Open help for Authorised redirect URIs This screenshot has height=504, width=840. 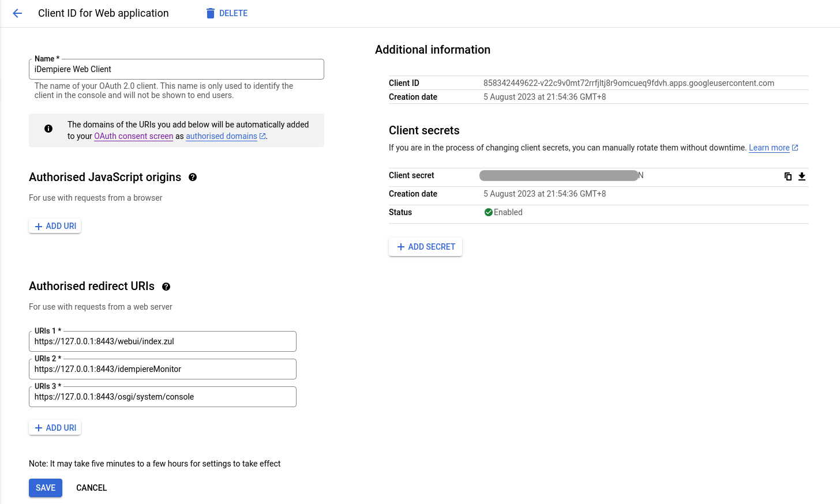166,287
